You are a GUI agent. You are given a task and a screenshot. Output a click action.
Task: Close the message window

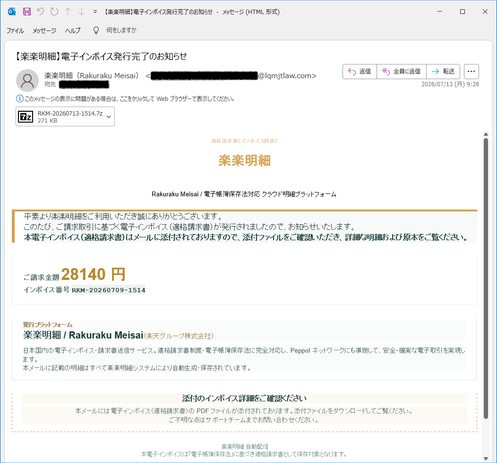[485, 12]
